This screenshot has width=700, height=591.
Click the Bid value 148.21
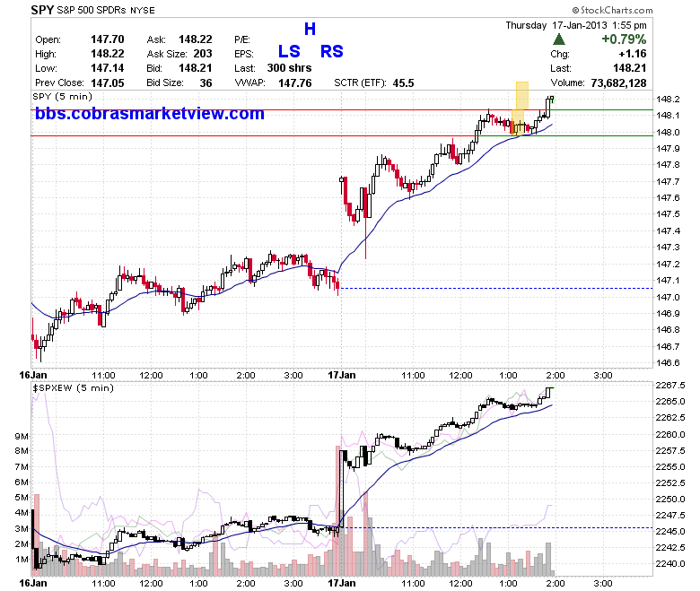tap(196, 68)
